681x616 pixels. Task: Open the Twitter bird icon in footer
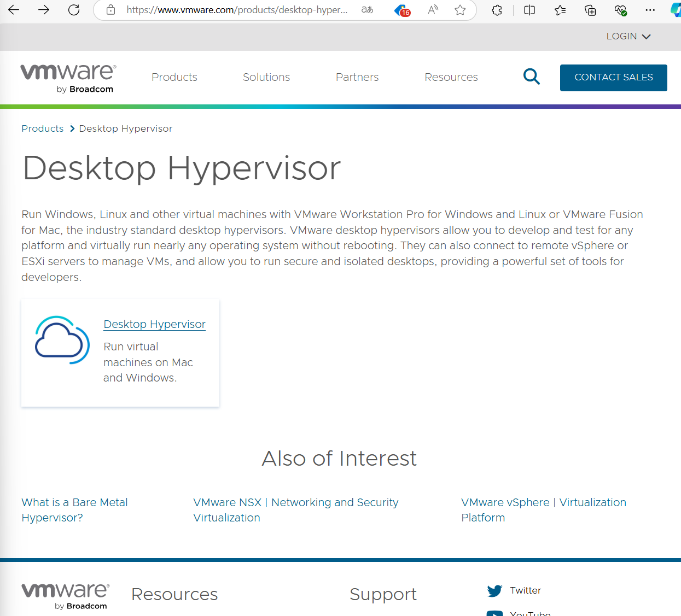(494, 591)
